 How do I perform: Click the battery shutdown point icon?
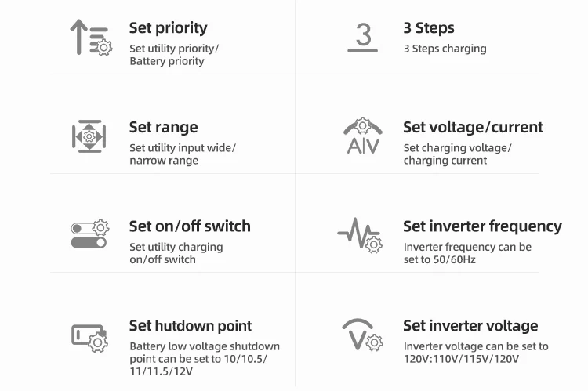pyautogui.click(x=89, y=336)
